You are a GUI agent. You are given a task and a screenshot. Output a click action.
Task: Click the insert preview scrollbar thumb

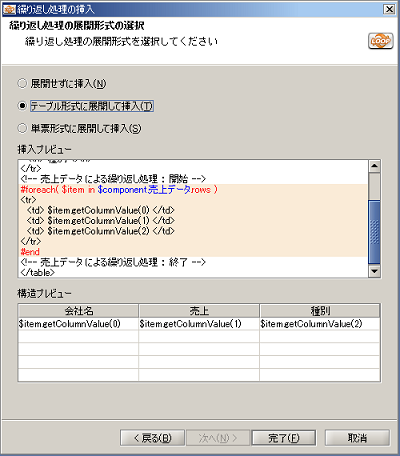coord(374,232)
